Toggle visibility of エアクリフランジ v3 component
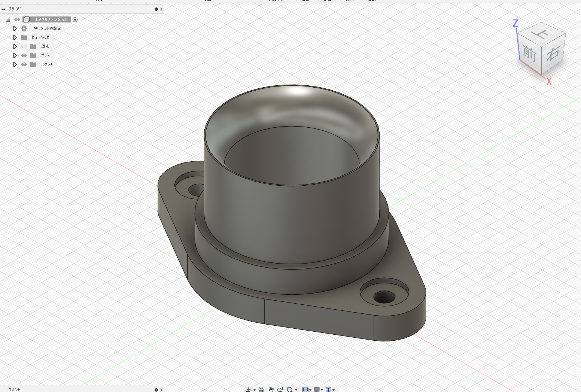 coord(17,19)
